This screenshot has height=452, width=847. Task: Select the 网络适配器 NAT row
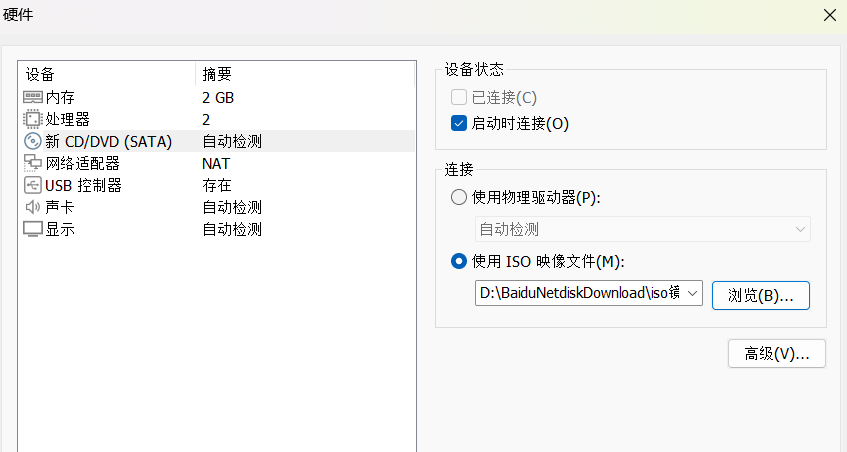(x=217, y=163)
